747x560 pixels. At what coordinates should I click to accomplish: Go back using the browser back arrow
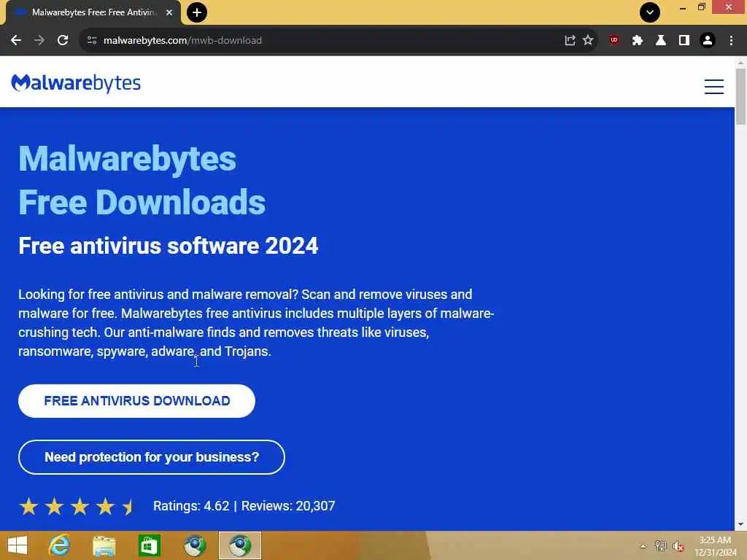pos(16,41)
